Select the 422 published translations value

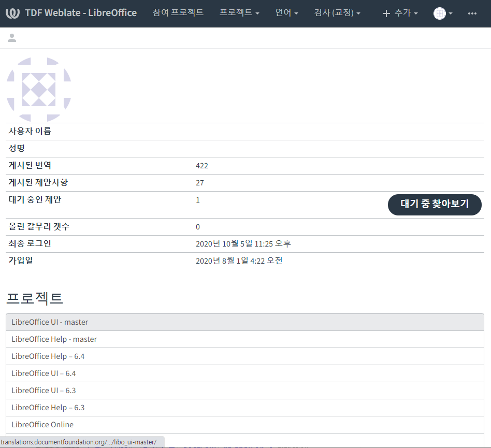pos(201,166)
